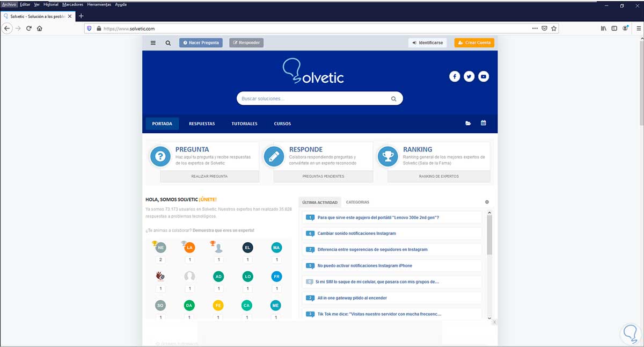Click the magnifier icon next to hamburger menu
This screenshot has height=347, width=644.
click(x=168, y=43)
